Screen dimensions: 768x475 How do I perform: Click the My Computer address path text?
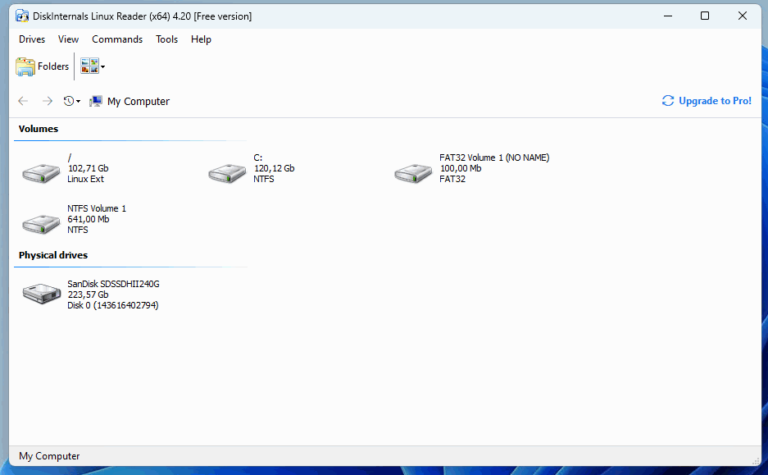point(138,101)
